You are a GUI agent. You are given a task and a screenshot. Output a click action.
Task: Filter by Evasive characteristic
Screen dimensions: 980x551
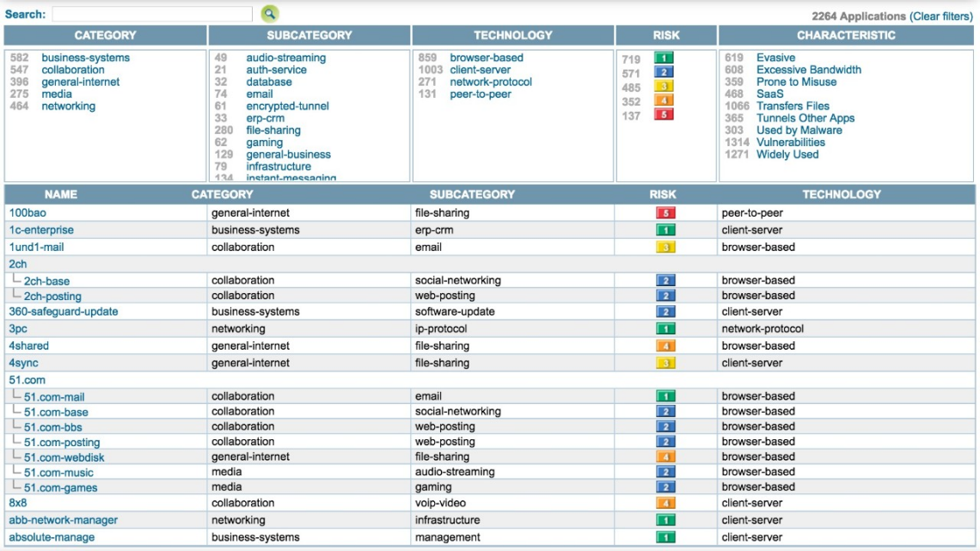pos(775,58)
